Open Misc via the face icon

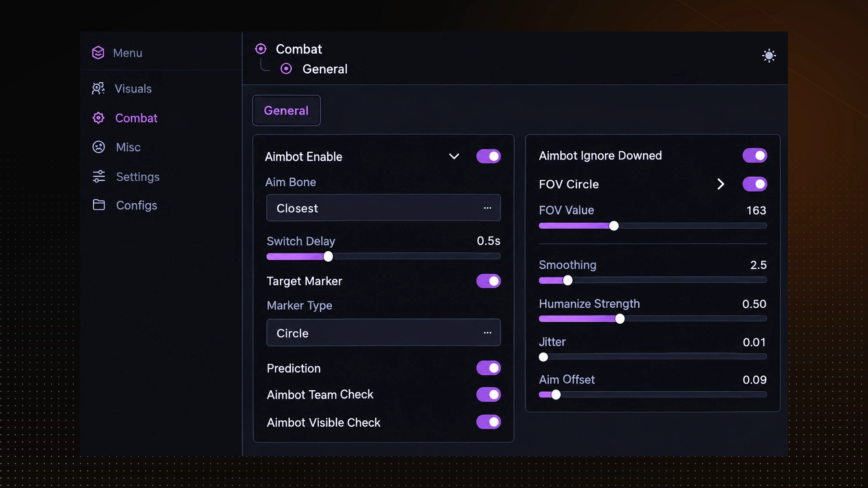[x=99, y=147]
